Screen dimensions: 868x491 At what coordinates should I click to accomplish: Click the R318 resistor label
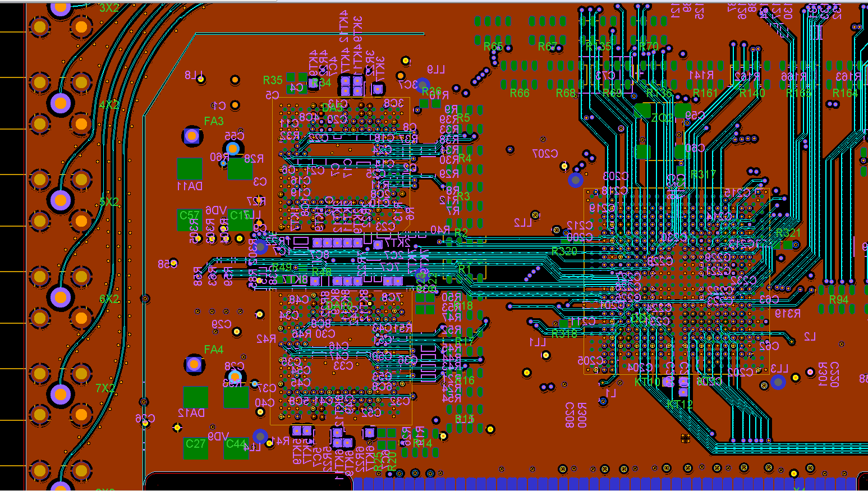click(564, 334)
